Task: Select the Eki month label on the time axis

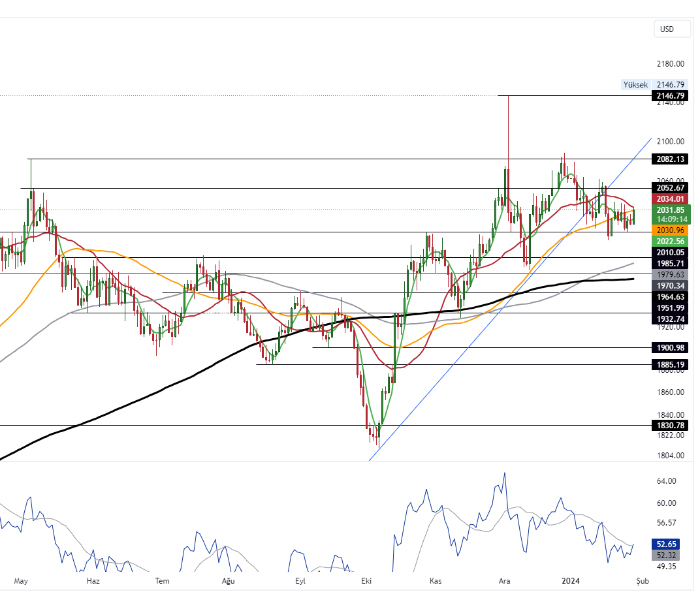Action: (x=366, y=580)
